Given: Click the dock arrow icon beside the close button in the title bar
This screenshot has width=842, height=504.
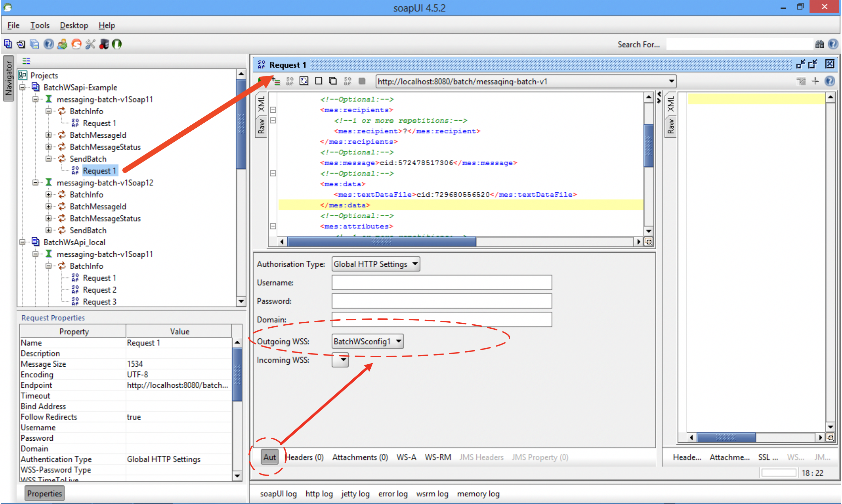Looking at the screenshot, I should [813, 64].
